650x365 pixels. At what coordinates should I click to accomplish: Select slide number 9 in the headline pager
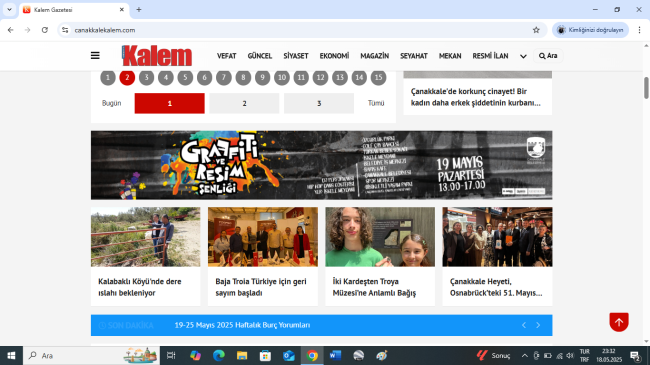pos(262,77)
